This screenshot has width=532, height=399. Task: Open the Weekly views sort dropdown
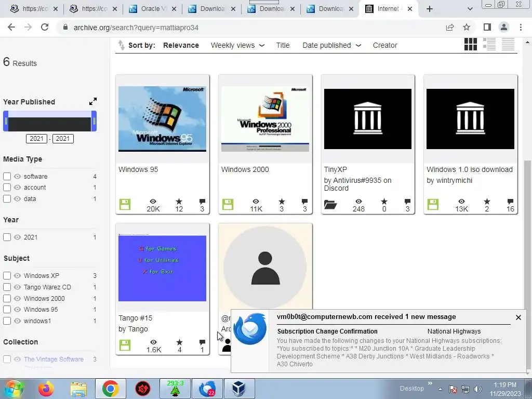point(237,45)
